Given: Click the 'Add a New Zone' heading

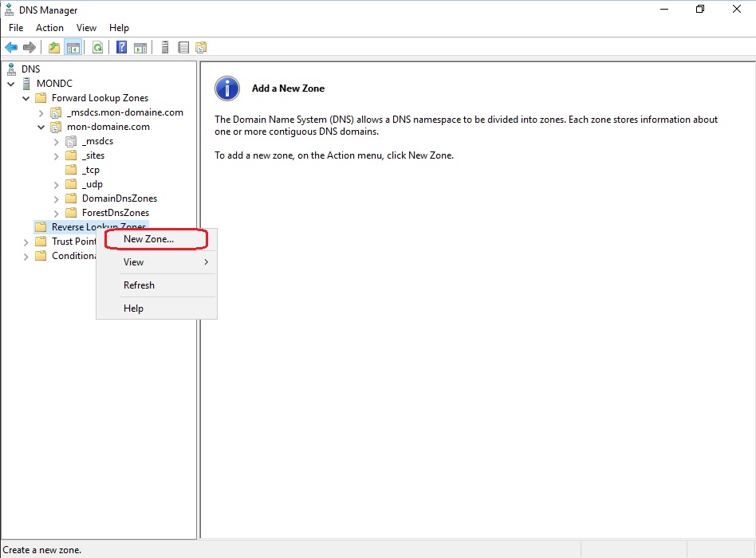Looking at the screenshot, I should click(x=289, y=88).
